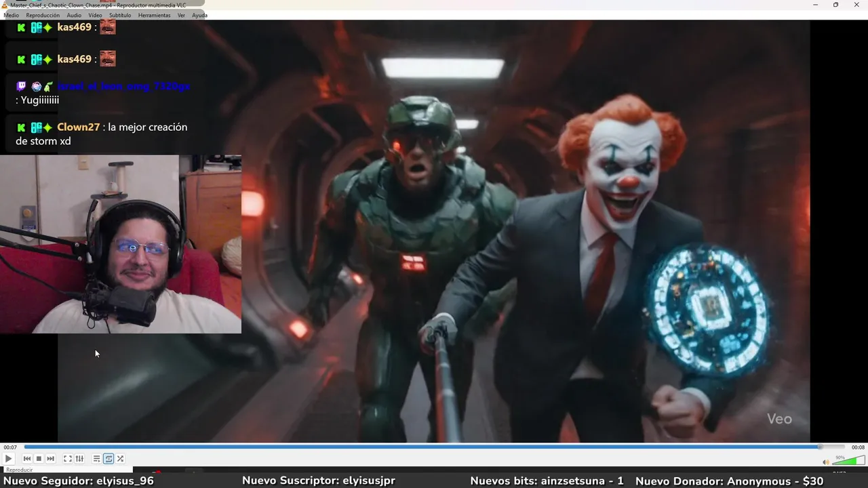Click the VLC cone icon in title bar
This screenshot has height=488, width=868.
(5, 5)
